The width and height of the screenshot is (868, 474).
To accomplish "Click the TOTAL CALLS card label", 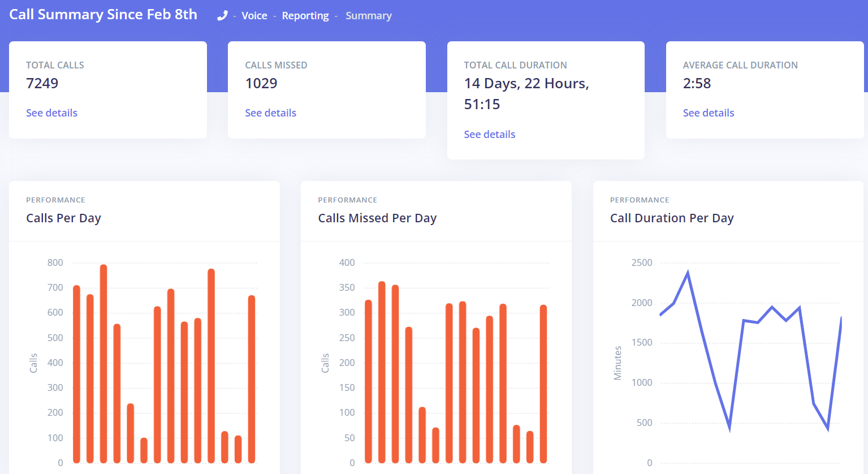I will 55,65.
